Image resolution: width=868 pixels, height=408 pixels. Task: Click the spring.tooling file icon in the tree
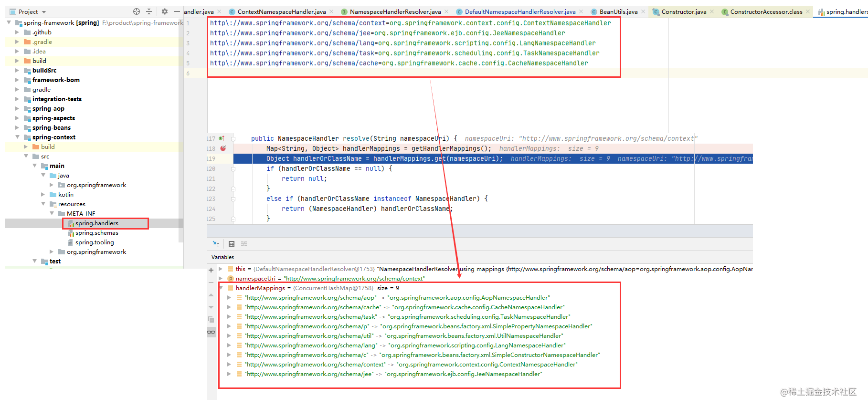[x=71, y=242]
